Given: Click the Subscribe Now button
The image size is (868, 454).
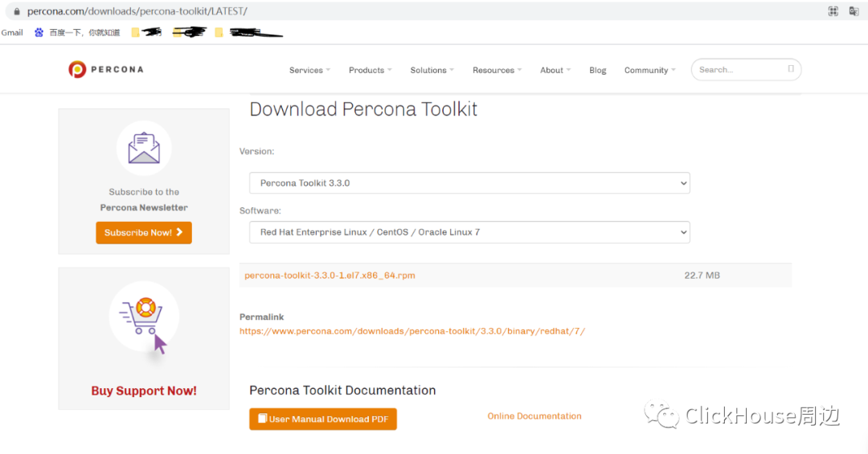Looking at the screenshot, I should coord(144,232).
